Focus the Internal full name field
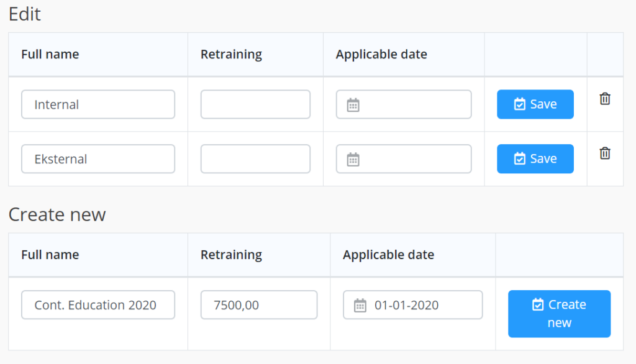 coord(98,104)
